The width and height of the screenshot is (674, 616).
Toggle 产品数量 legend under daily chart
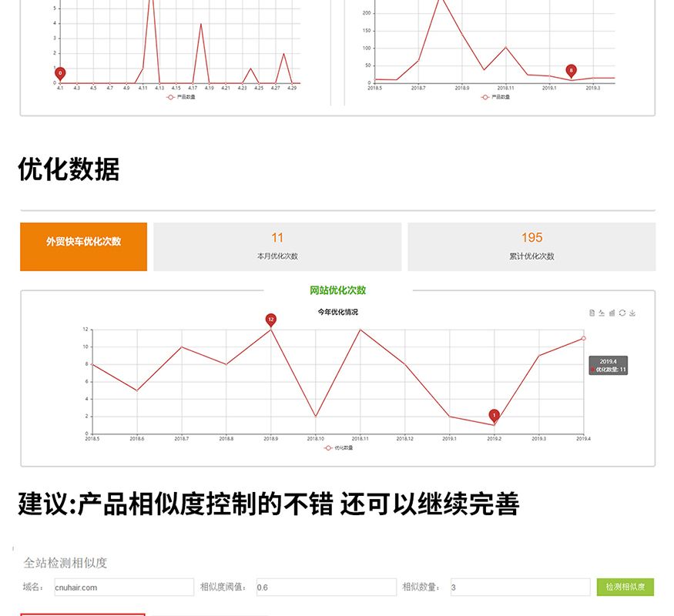click(181, 97)
